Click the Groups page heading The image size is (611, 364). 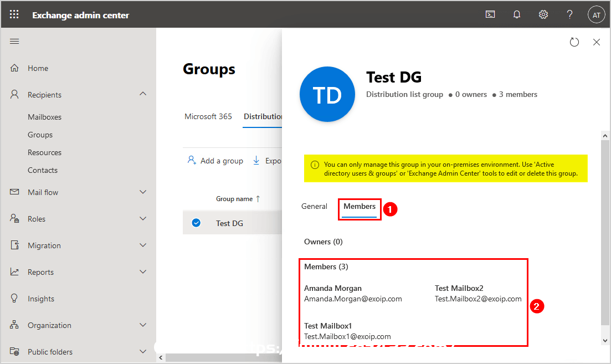pos(209,69)
